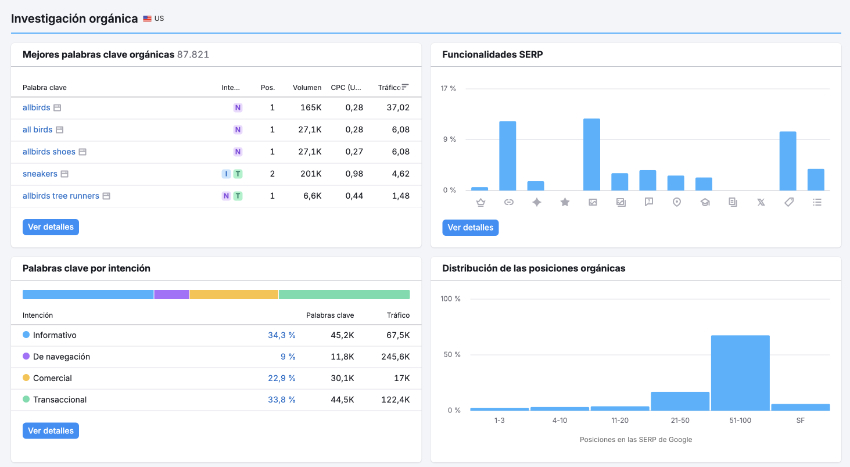Click the yellow Comercial segment of intent bar
Screen dimensions: 850x467
tap(233, 295)
